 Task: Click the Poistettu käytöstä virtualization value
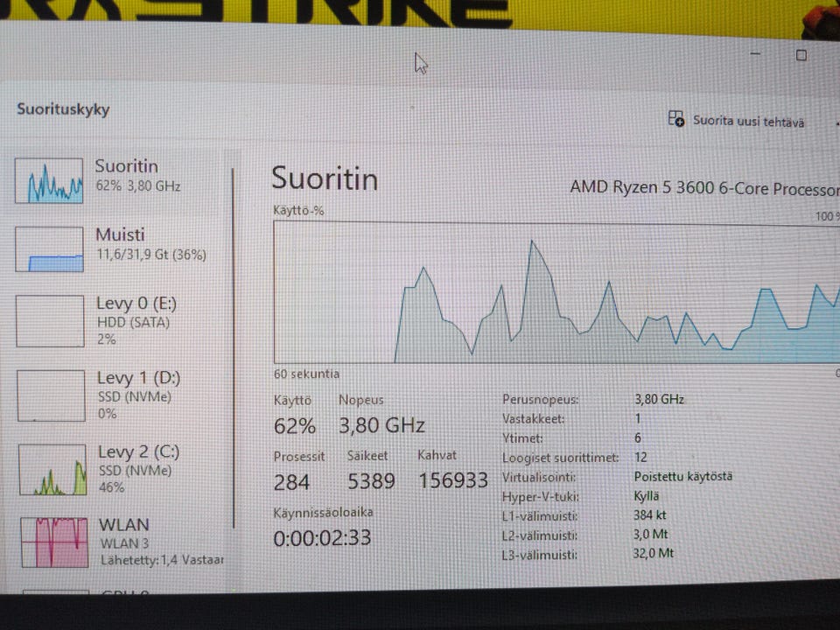[x=683, y=476]
